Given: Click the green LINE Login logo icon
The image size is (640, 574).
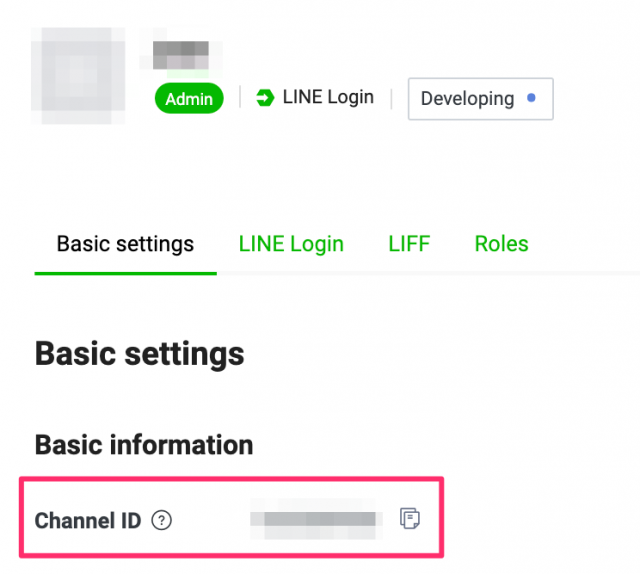Looking at the screenshot, I should (x=265, y=98).
